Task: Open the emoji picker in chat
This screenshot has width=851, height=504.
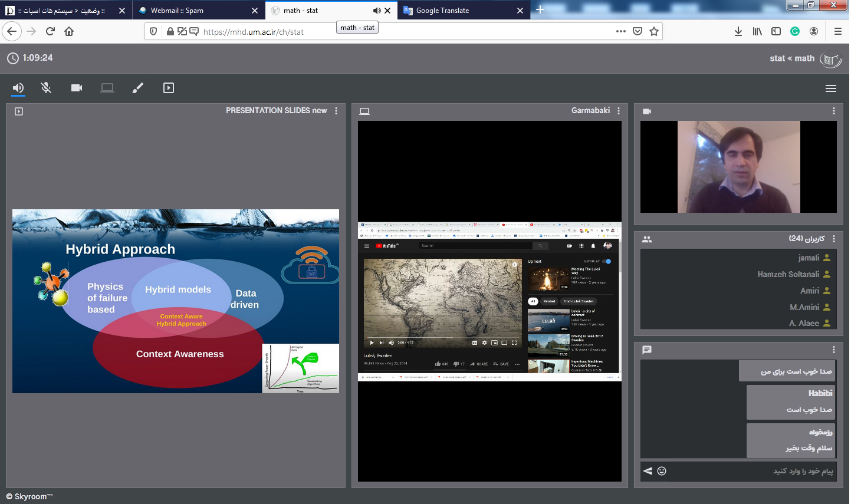Action: click(x=662, y=471)
